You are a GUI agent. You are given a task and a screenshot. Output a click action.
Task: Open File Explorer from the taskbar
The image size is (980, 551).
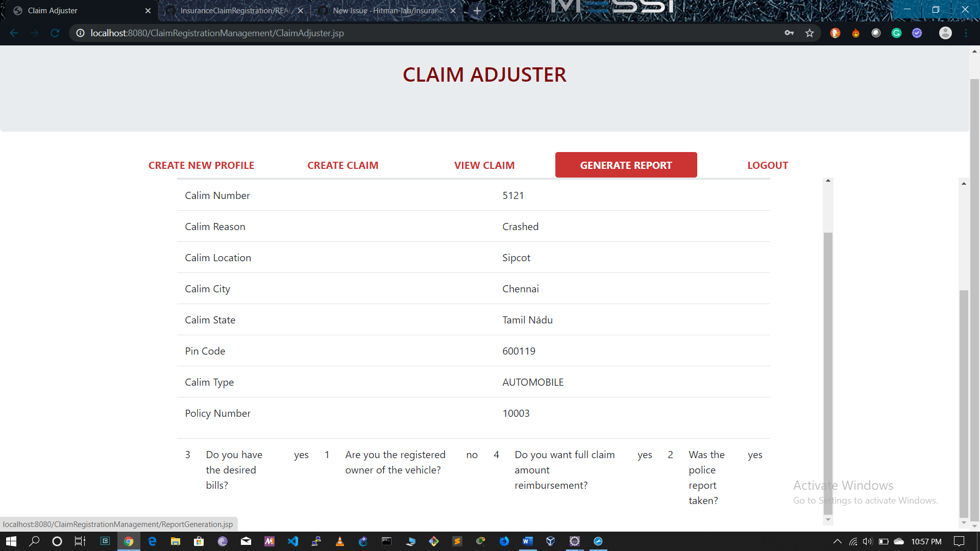pyautogui.click(x=175, y=541)
